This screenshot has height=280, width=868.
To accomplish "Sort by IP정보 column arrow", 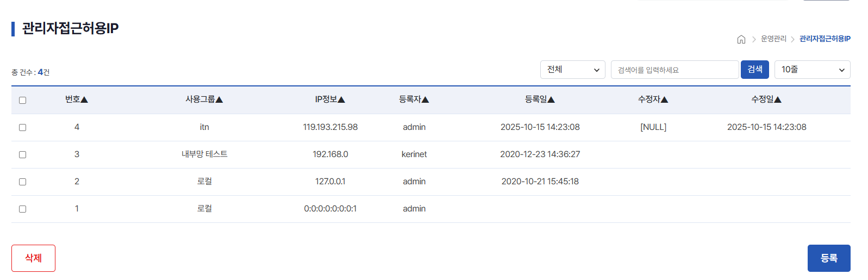I will 341,99.
